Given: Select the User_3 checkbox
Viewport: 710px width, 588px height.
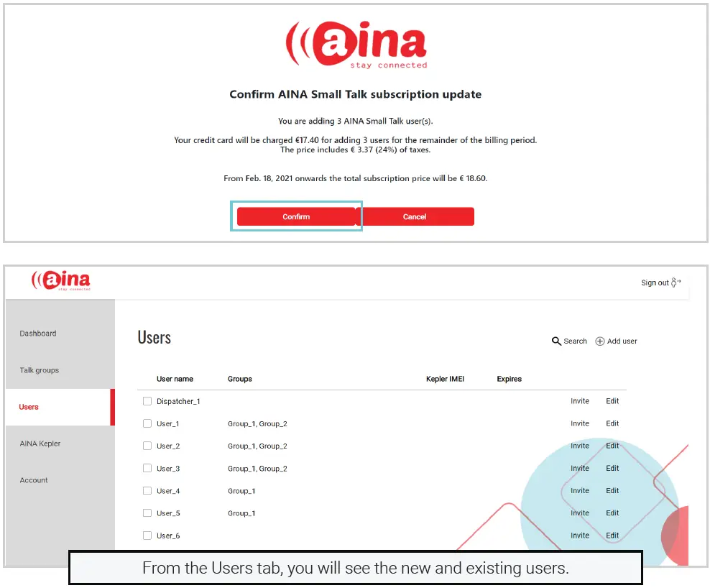Looking at the screenshot, I should click(147, 468).
